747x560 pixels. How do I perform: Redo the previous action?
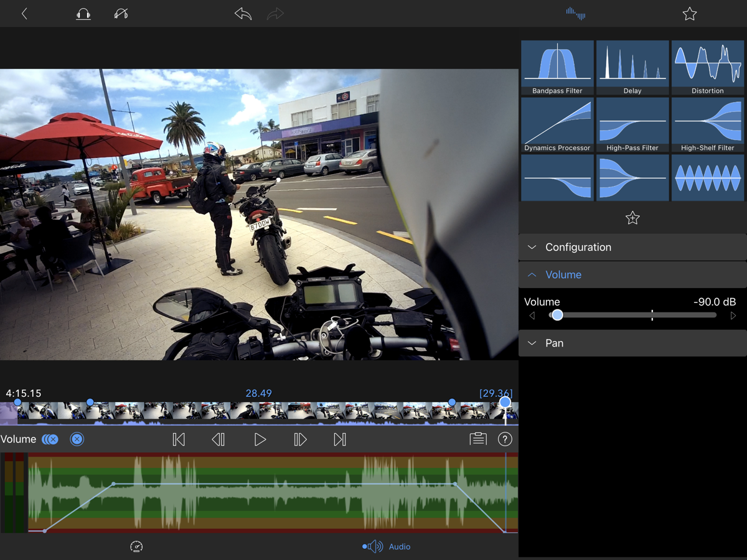(275, 14)
